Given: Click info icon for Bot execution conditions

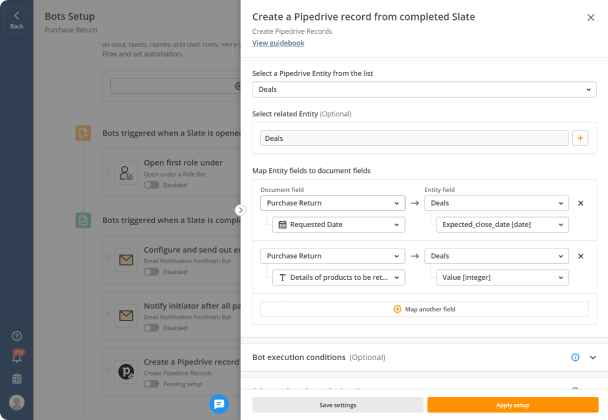Looking at the screenshot, I should pos(575,357).
